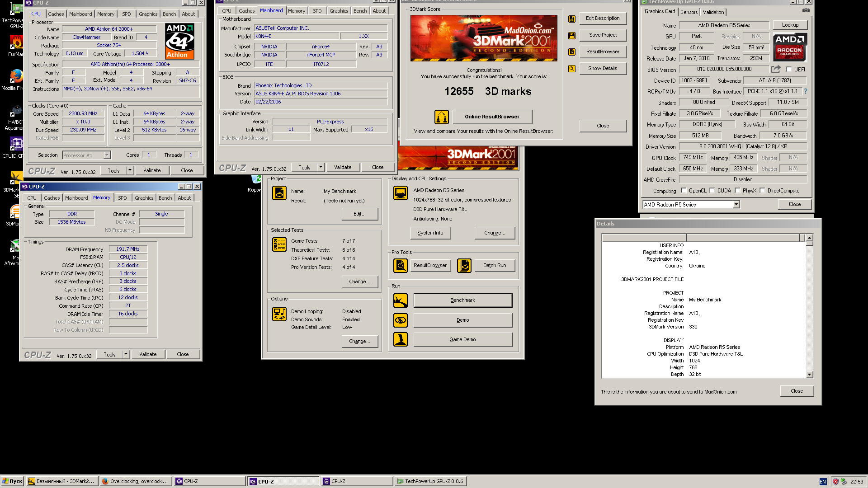Expand Tools dropdown arrow in CPU-Z Memory window
Image resolution: width=868 pixels, height=488 pixels.
coord(126,355)
